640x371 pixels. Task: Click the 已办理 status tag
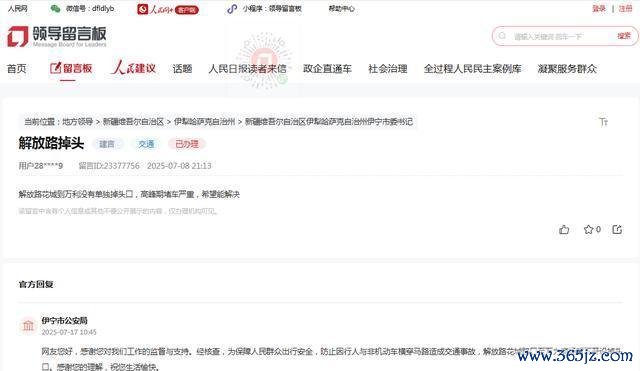coord(187,144)
